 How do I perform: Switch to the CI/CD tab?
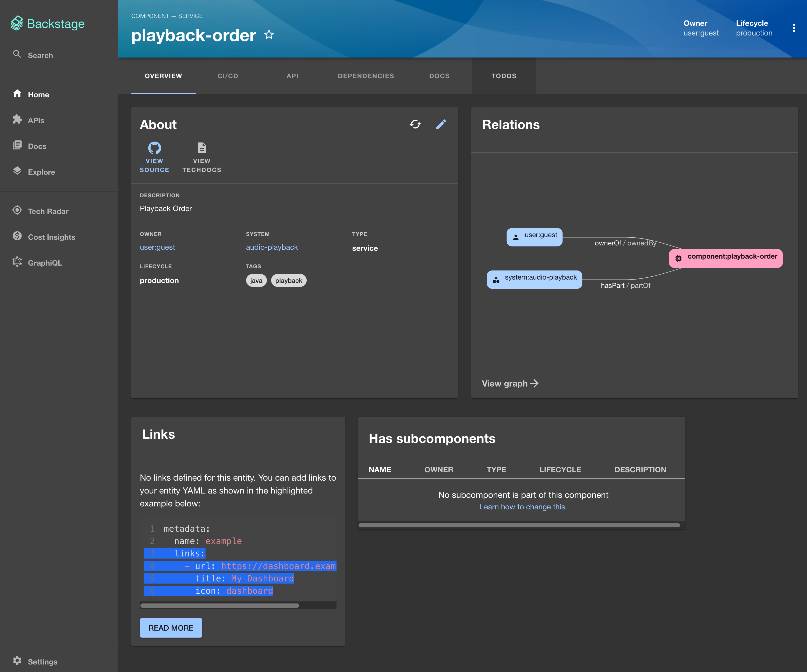(228, 76)
